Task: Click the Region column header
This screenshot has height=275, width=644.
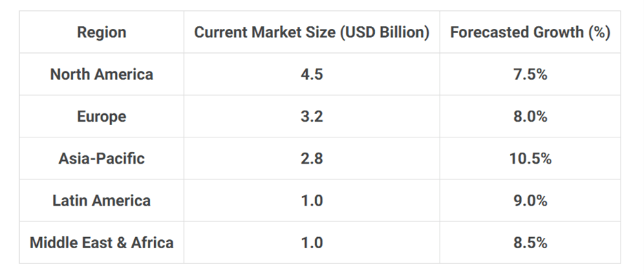Action: 101,32
